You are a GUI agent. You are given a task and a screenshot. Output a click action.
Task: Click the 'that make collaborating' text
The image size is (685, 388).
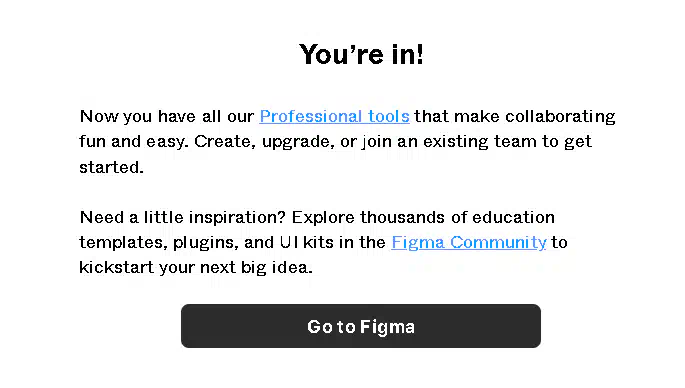point(515,116)
